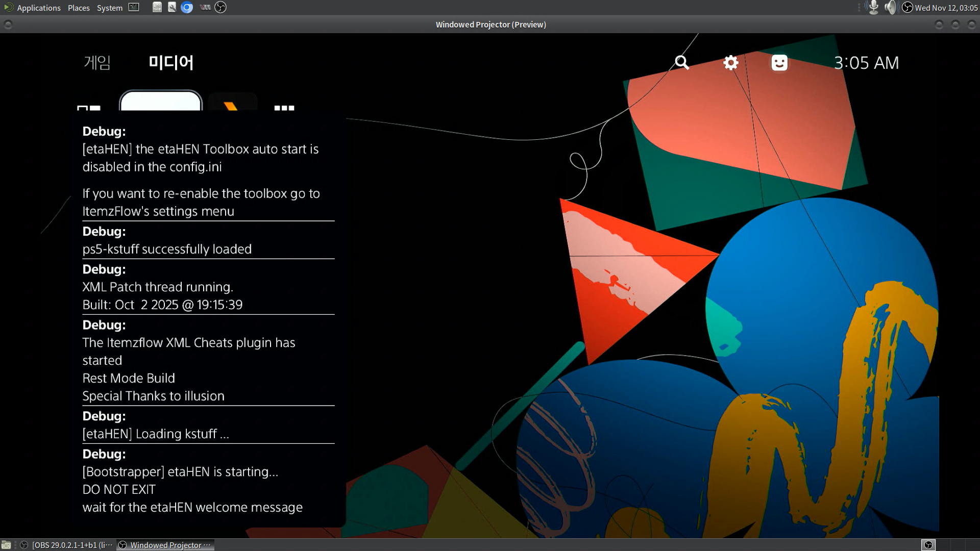Image resolution: width=980 pixels, height=551 pixels.
Task: Open the PS5 settings gear icon
Action: (x=731, y=63)
